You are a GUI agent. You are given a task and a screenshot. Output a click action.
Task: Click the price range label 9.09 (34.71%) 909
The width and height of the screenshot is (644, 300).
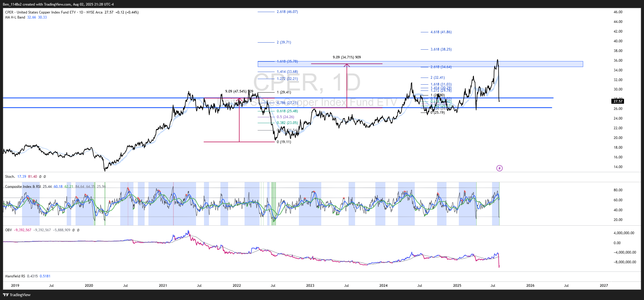(x=347, y=57)
